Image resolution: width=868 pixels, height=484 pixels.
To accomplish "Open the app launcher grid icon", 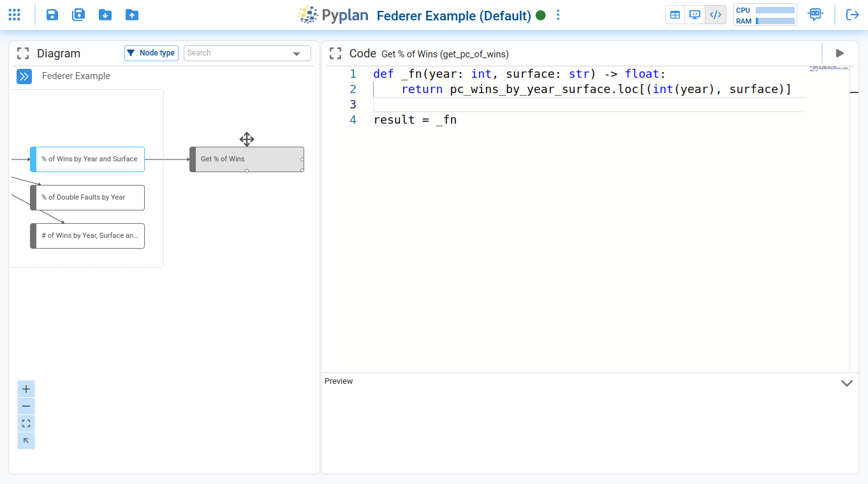I will click(14, 15).
